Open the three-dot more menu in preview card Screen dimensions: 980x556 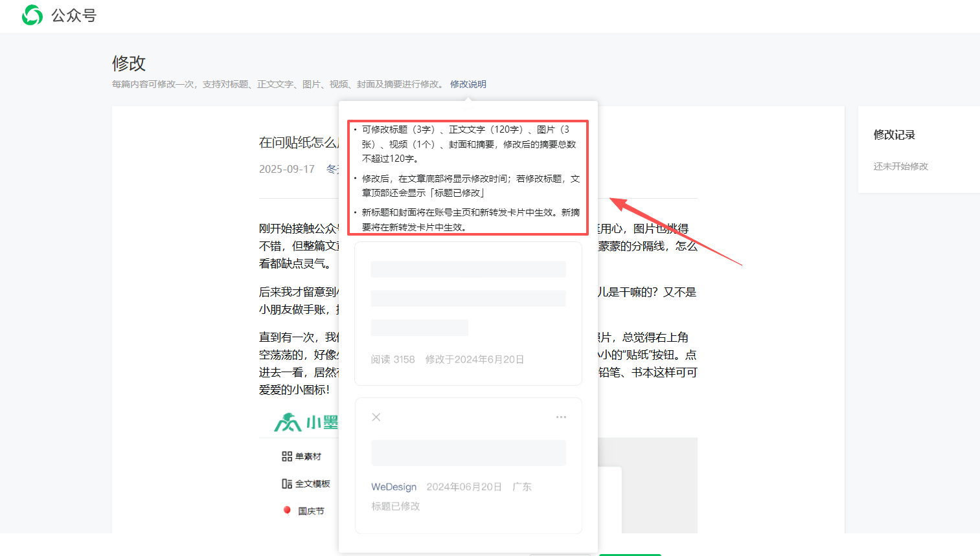click(x=561, y=417)
